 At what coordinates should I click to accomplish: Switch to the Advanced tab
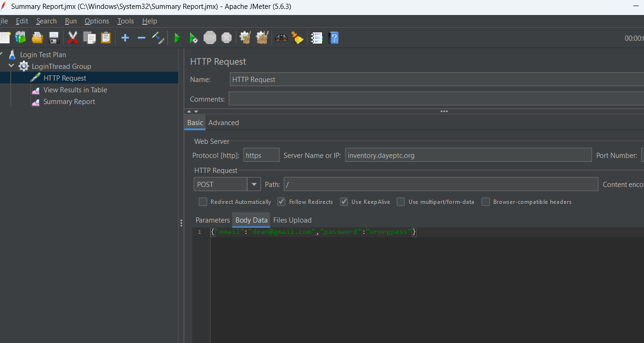coord(223,123)
